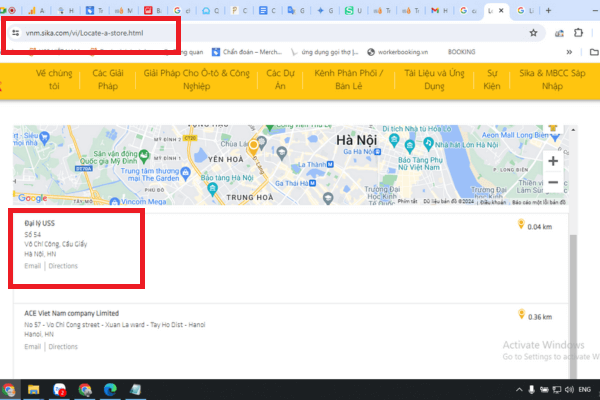Zoom out on the Hanoi map
600x400 pixels.
pos(553,183)
